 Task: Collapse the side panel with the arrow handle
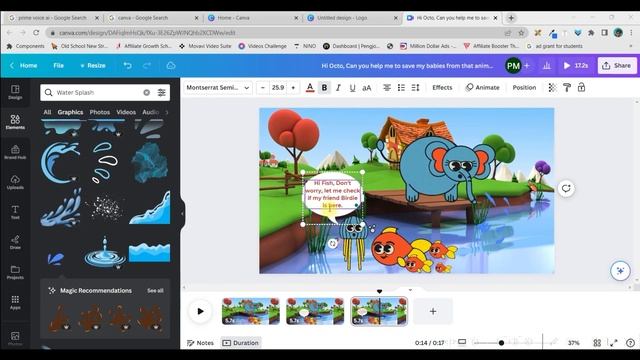(182, 213)
